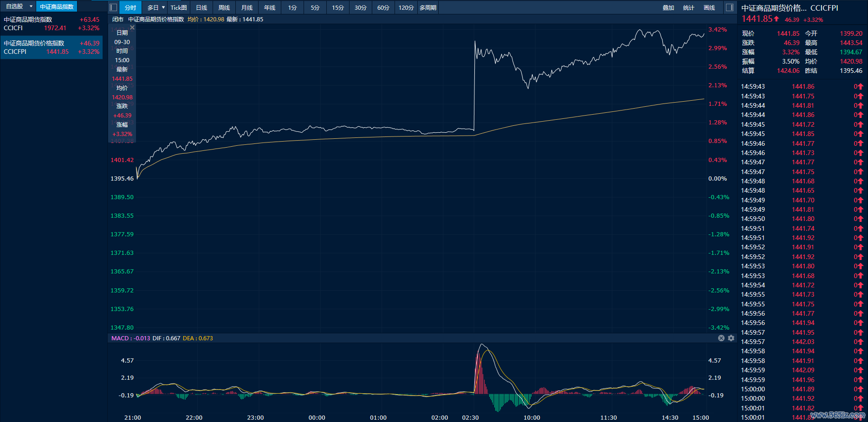Image resolution: width=868 pixels, height=422 pixels.
Task: Click the 3.42% right-axis label
Action: (718, 29)
